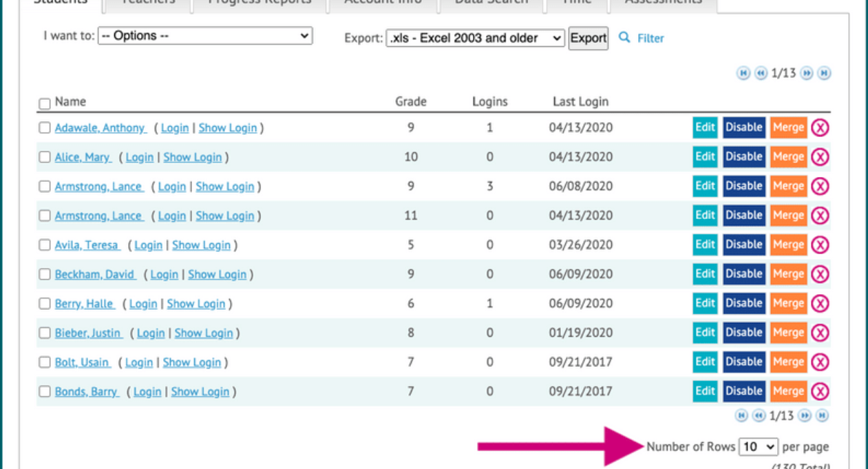Click the Name column header
Viewport: 868px width, 469px height.
70,102
